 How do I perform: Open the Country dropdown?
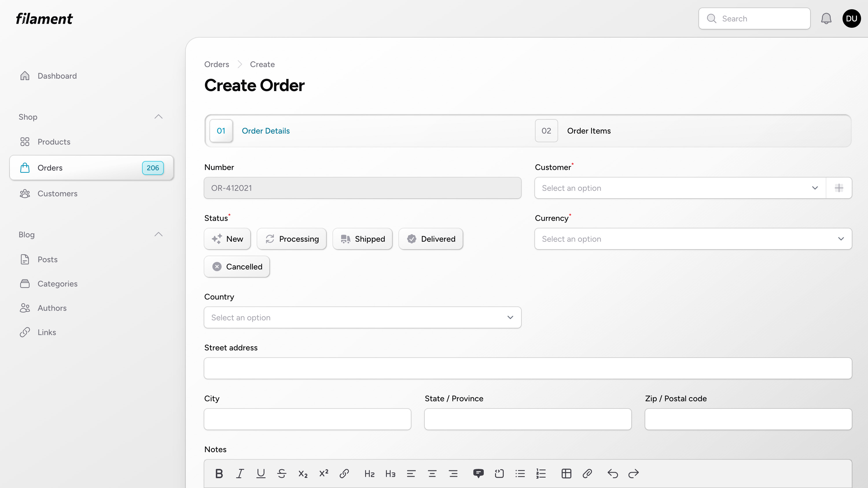pyautogui.click(x=362, y=317)
